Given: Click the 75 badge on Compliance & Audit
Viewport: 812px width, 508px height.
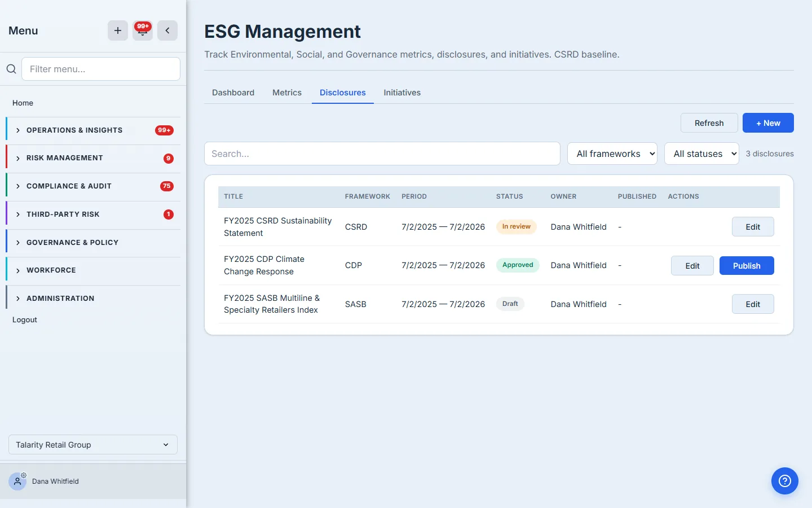Looking at the screenshot, I should pyautogui.click(x=166, y=186).
